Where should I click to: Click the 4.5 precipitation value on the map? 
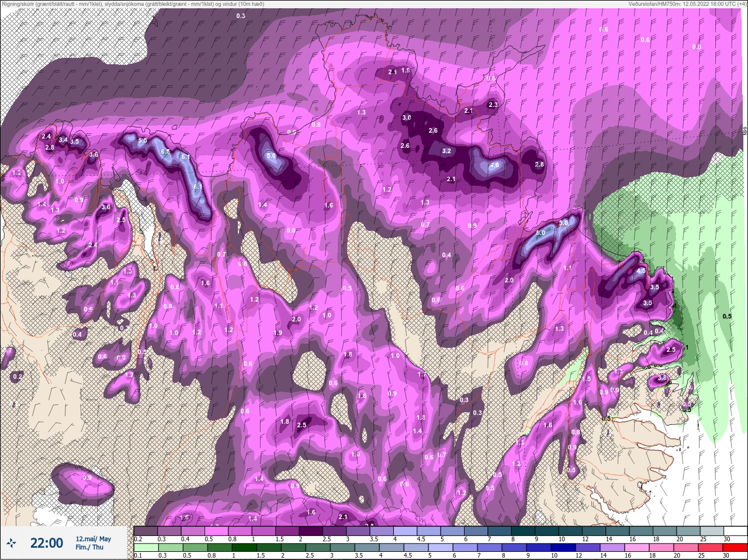641,271
